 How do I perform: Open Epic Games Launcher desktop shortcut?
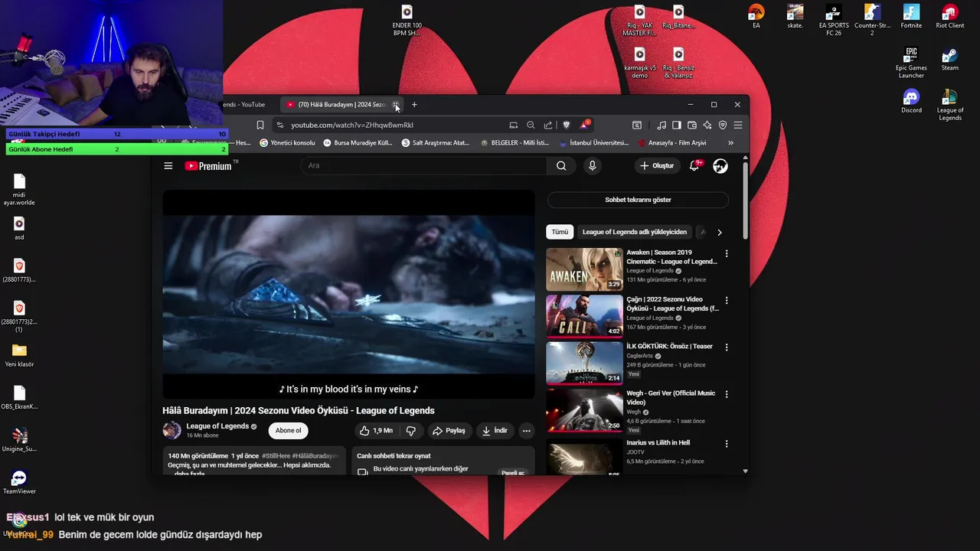(911, 63)
